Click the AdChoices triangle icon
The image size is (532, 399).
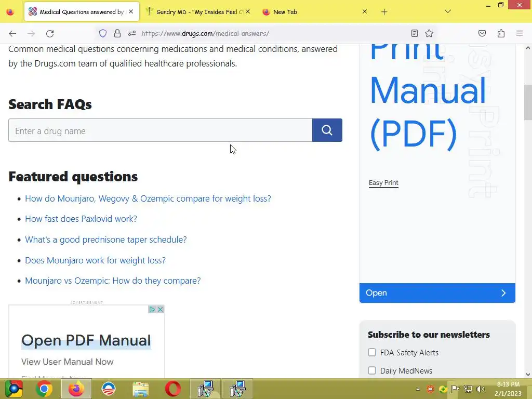152,310
